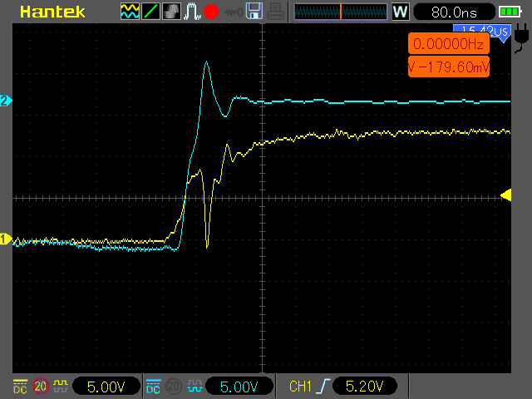Open CH2 cyan 5.00V scale setting
532x399 pixels.
pyautogui.click(x=239, y=387)
